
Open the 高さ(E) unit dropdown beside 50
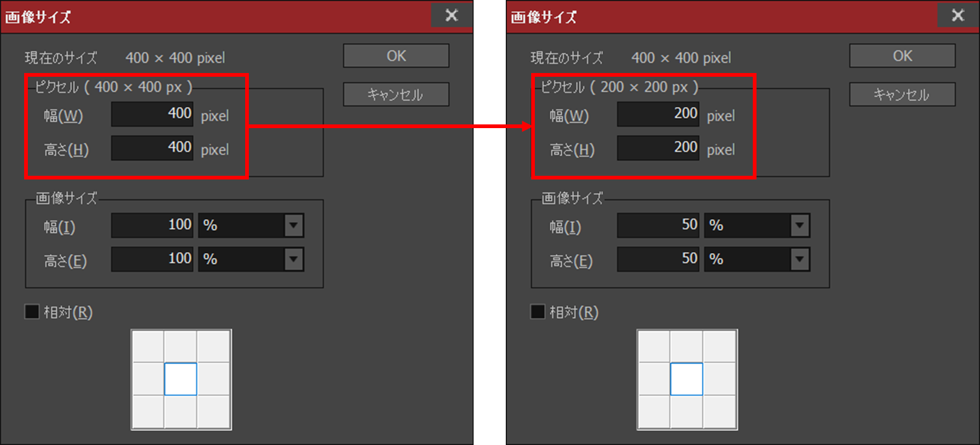[x=799, y=259]
